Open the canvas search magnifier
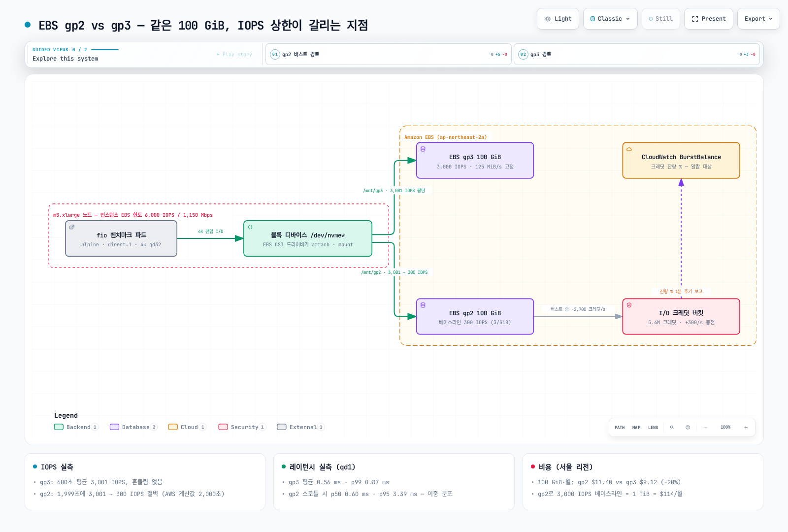This screenshot has height=532, width=788. click(672, 428)
